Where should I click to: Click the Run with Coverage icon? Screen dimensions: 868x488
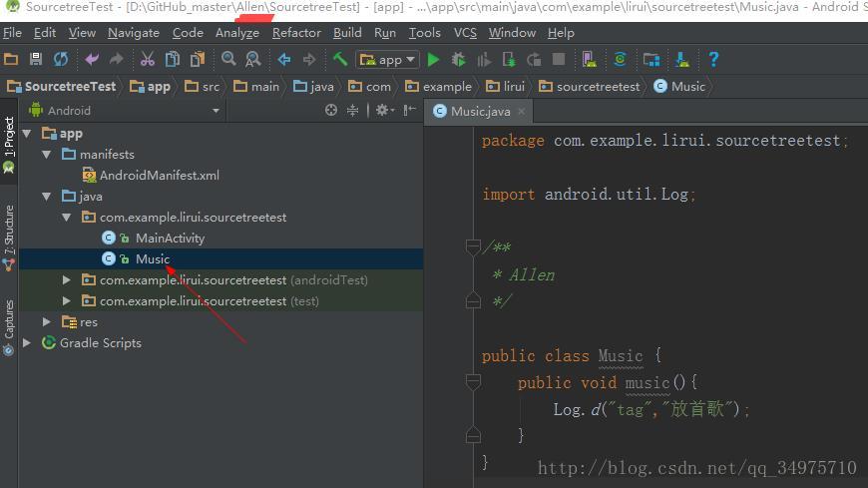point(484,59)
